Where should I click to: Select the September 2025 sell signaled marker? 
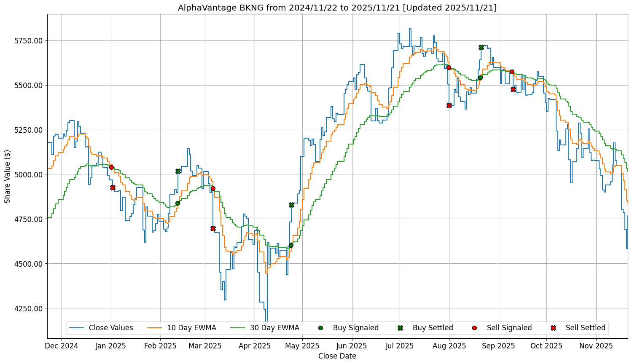[x=512, y=72]
